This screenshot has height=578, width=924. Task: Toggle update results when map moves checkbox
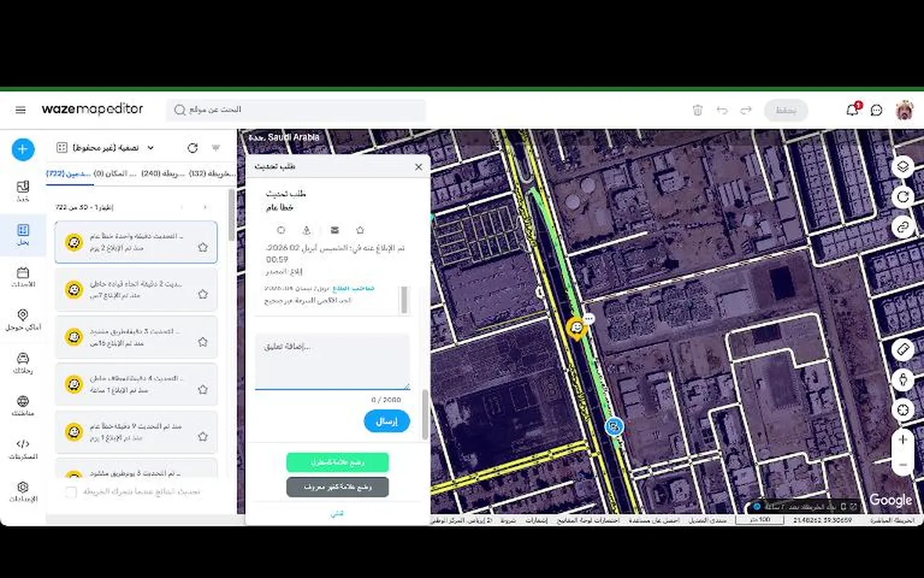point(71,491)
